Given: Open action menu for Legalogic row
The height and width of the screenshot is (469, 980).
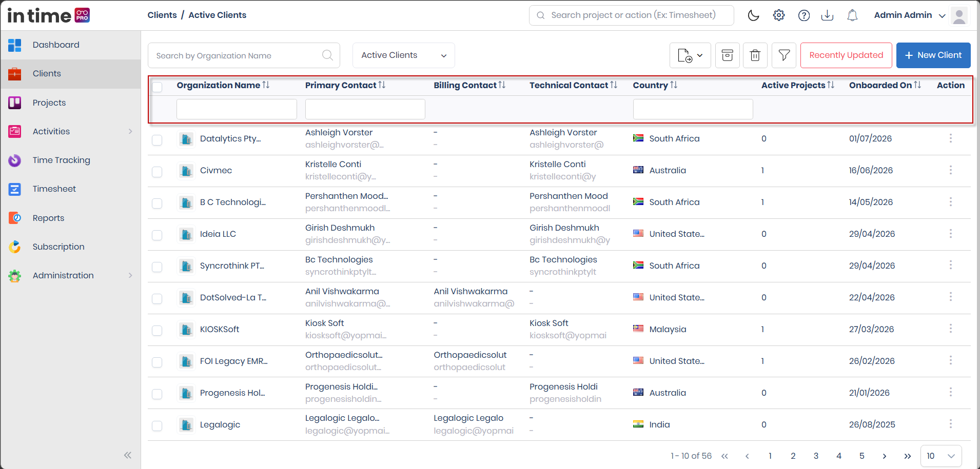Looking at the screenshot, I should coord(951,424).
